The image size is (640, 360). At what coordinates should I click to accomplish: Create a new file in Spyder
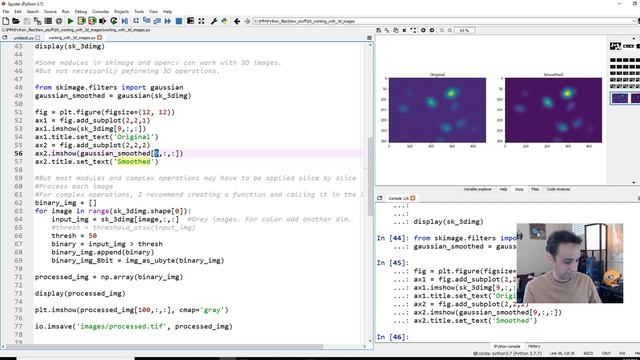[6, 21]
